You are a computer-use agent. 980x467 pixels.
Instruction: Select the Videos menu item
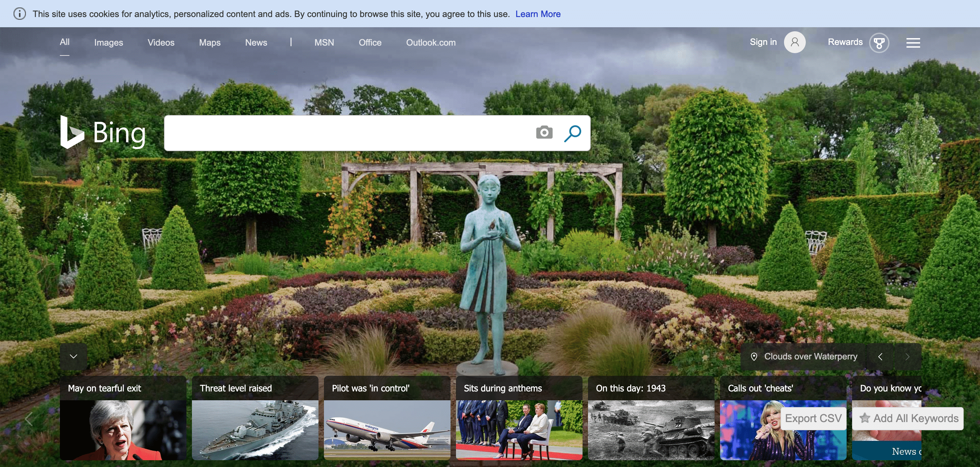[x=161, y=43]
